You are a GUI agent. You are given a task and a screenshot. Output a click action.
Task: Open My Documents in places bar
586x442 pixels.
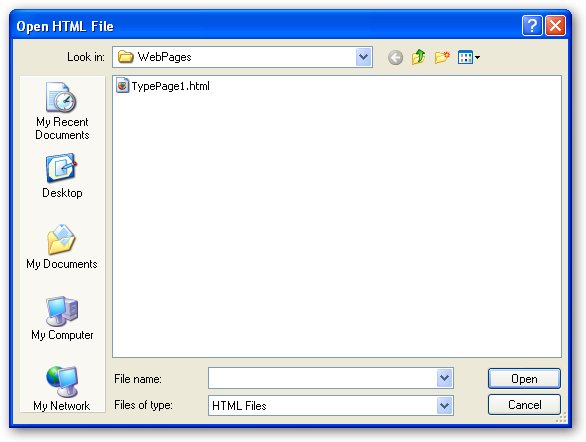[x=62, y=247]
